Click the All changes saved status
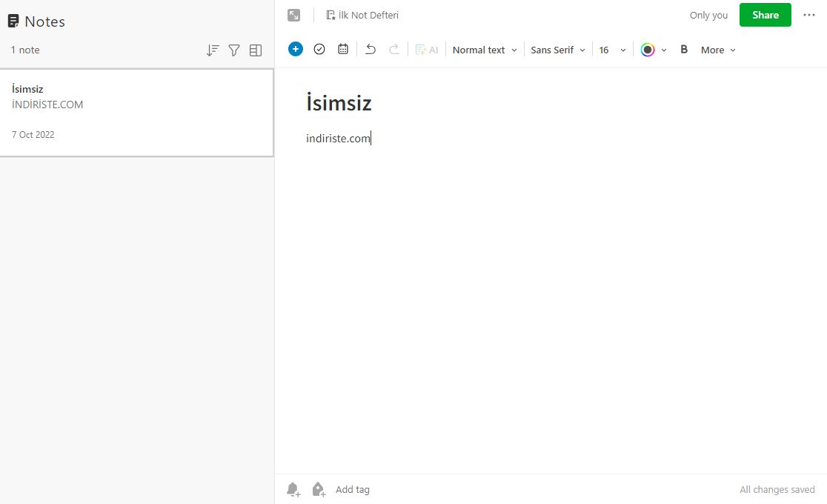 [777, 490]
